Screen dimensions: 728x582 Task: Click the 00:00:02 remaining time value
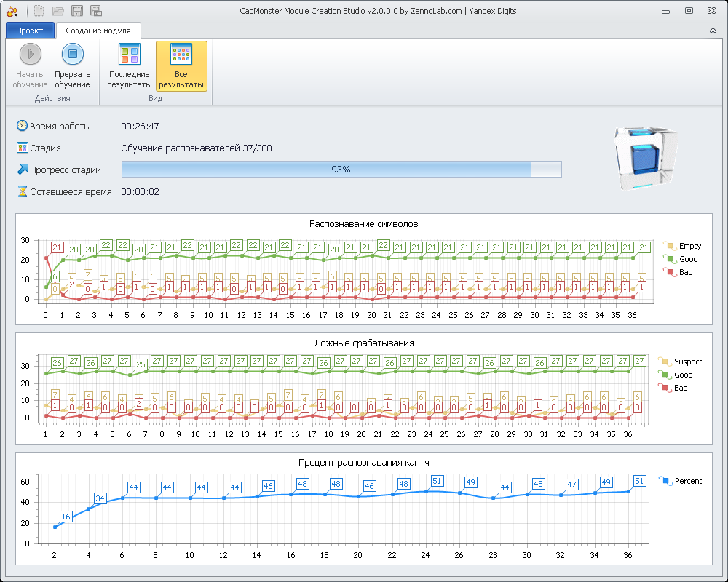point(141,191)
